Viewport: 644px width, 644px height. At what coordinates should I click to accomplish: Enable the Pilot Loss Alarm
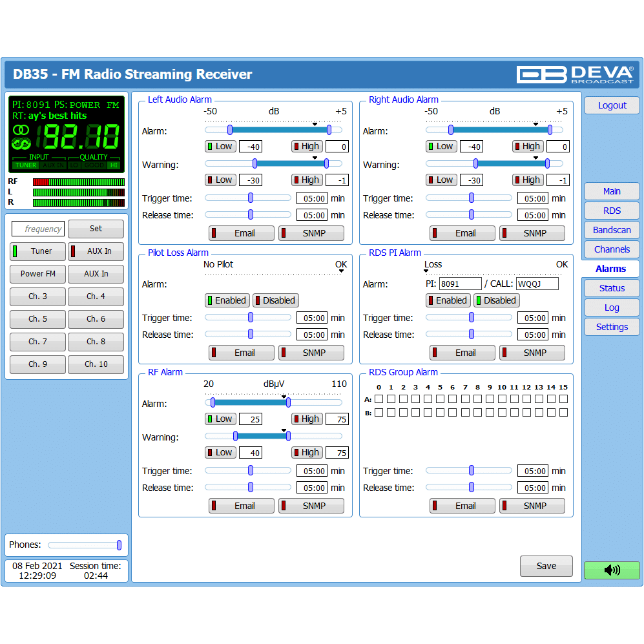pyautogui.click(x=227, y=300)
